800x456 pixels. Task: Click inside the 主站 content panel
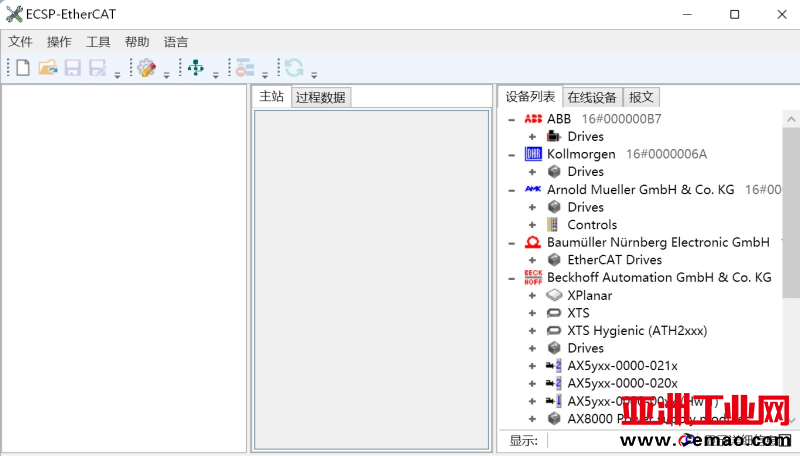[x=371, y=280]
